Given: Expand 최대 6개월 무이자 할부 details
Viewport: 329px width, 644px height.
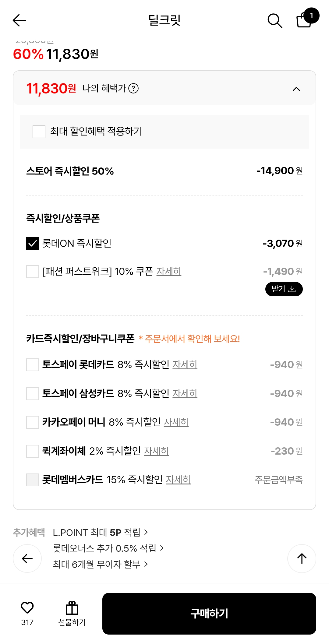Looking at the screenshot, I should [x=101, y=564].
